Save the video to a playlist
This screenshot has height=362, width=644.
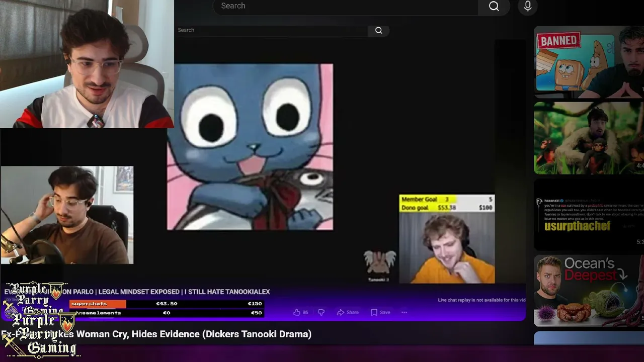(x=380, y=312)
